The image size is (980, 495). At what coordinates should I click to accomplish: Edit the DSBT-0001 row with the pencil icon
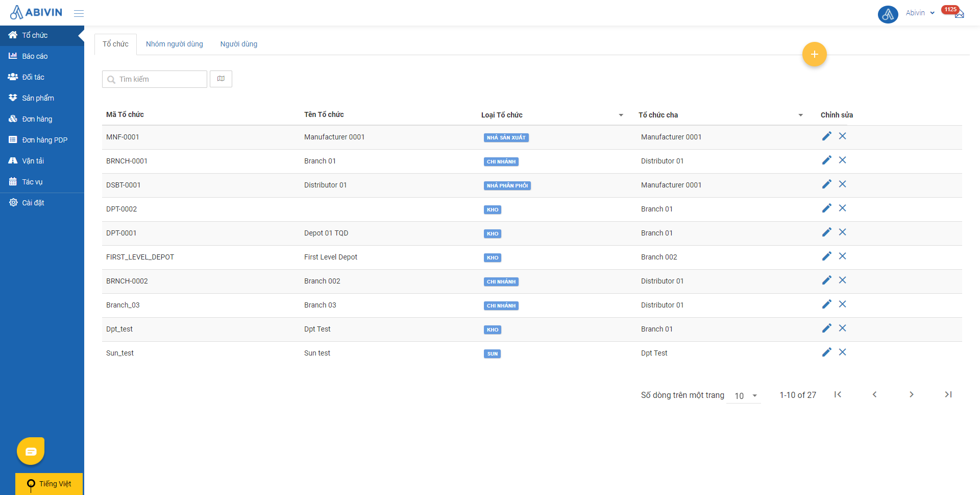[x=827, y=184]
